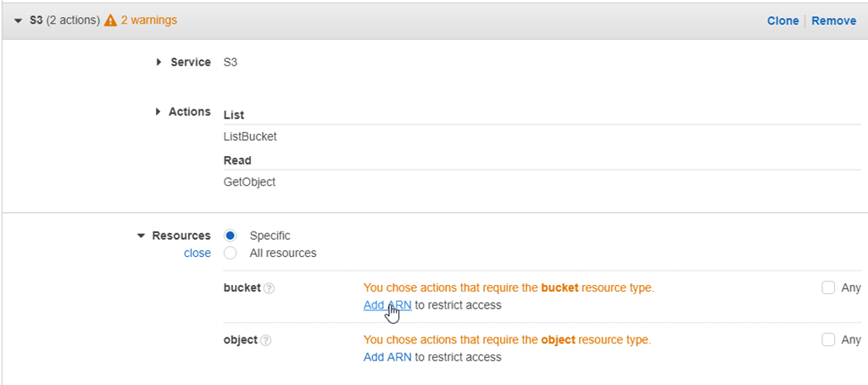Select the All resources radio button
Screen dimensions: 868x385
tap(231, 253)
